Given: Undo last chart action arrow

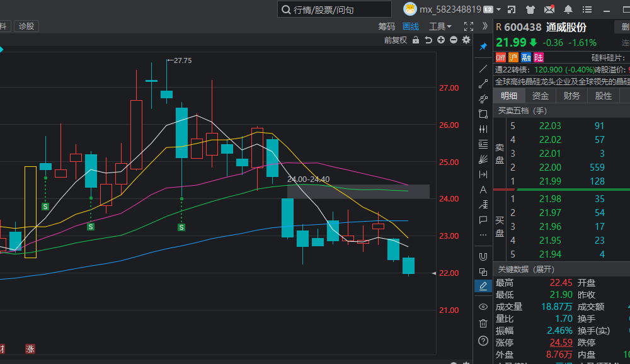Looking at the screenshot, I should [x=428, y=40].
